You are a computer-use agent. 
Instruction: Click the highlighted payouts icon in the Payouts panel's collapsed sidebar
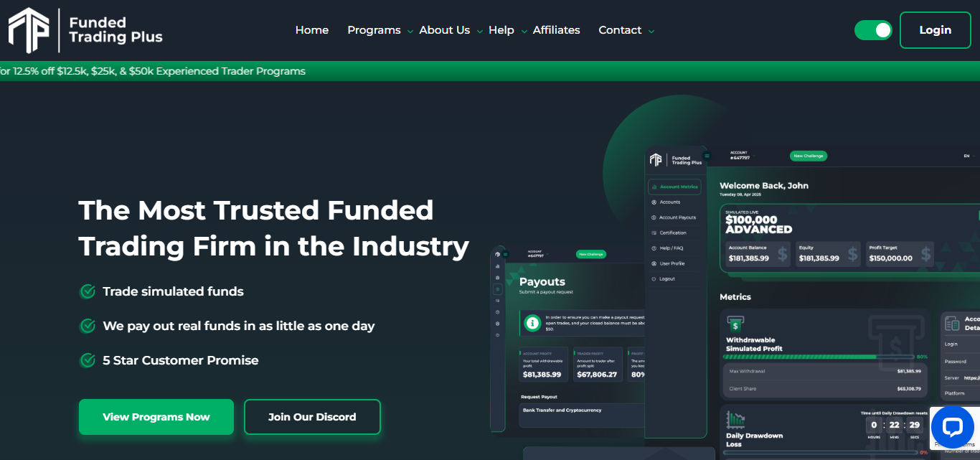click(x=497, y=289)
